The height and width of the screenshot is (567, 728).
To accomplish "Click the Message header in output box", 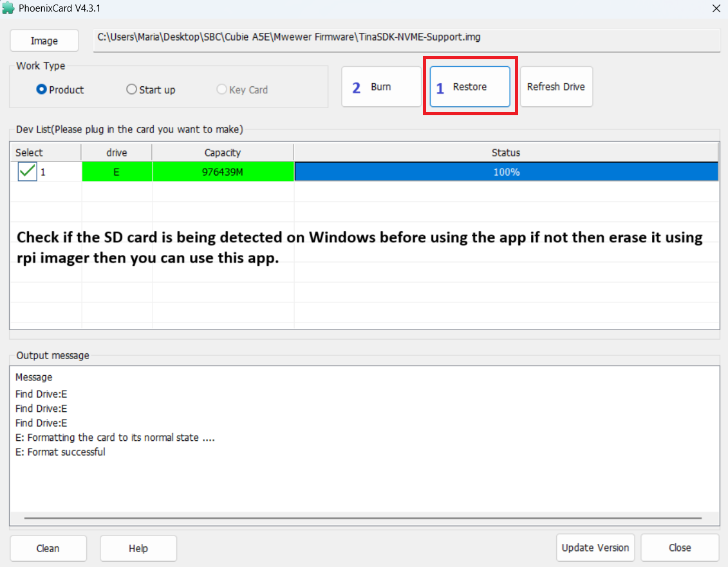I will (34, 377).
